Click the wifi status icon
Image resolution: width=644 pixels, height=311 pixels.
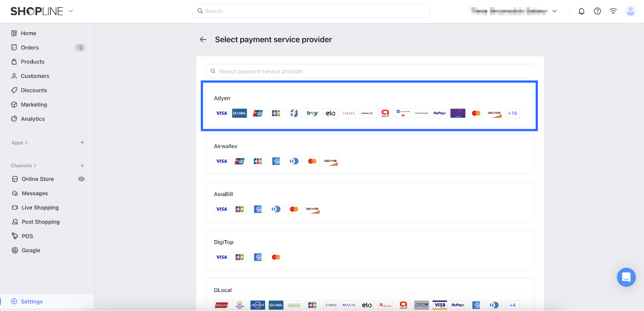click(613, 11)
